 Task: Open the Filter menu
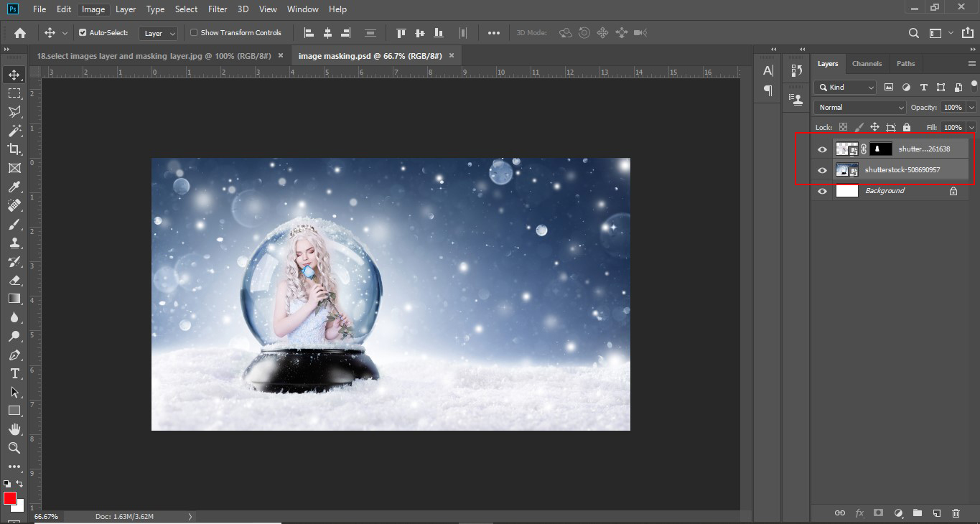(x=217, y=9)
